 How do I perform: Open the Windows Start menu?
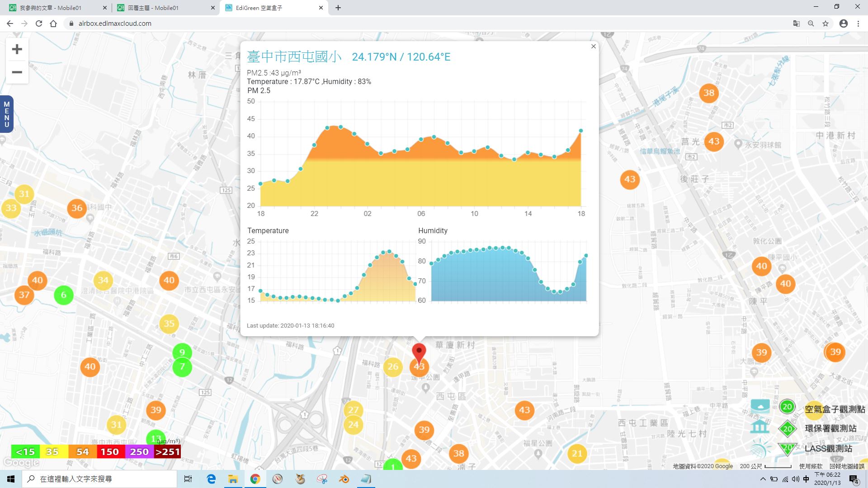coord(11,479)
